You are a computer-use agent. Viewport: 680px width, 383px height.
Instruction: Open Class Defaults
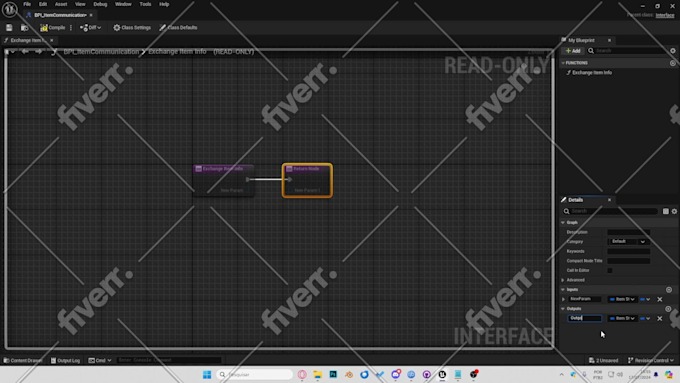tap(178, 28)
